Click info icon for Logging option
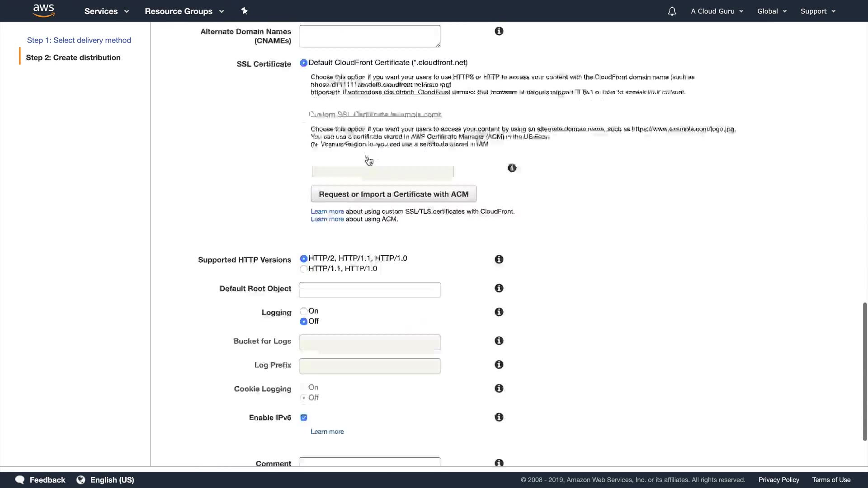The height and width of the screenshot is (488, 868). (499, 312)
